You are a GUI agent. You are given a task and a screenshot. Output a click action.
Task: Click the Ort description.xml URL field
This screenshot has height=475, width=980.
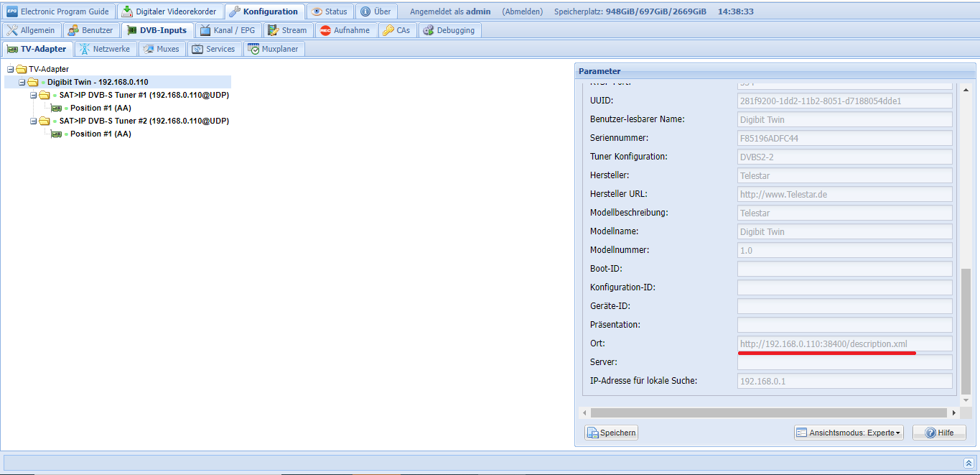[x=845, y=343]
